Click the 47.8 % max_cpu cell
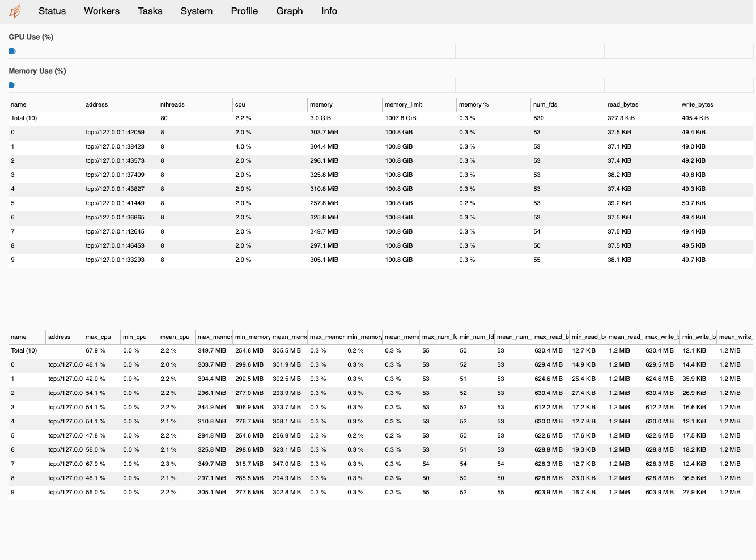Screen dimensions: 756x560 (x=95, y=435)
